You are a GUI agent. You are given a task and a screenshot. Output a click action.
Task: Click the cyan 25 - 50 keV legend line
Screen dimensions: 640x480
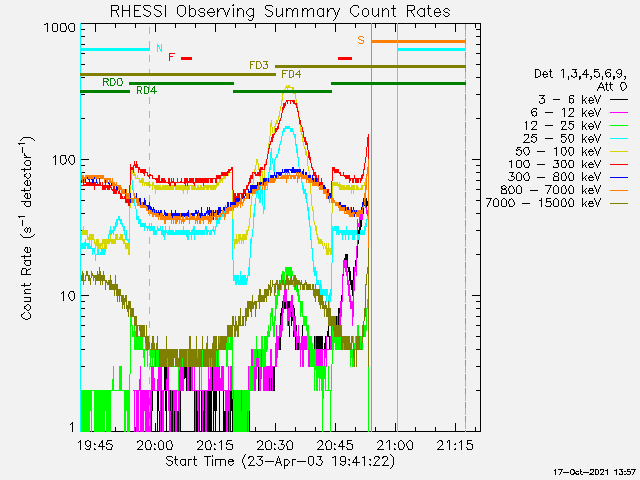pos(619,138)
